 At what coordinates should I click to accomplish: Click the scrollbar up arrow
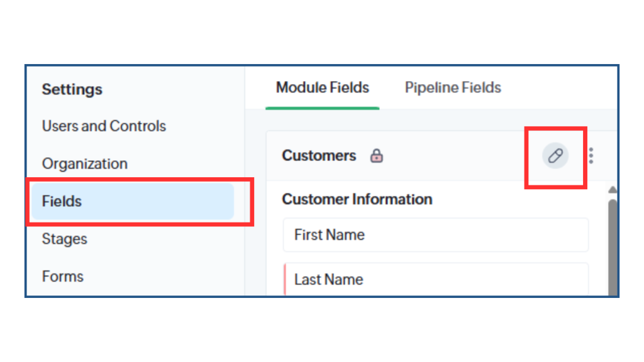(613, 190)
